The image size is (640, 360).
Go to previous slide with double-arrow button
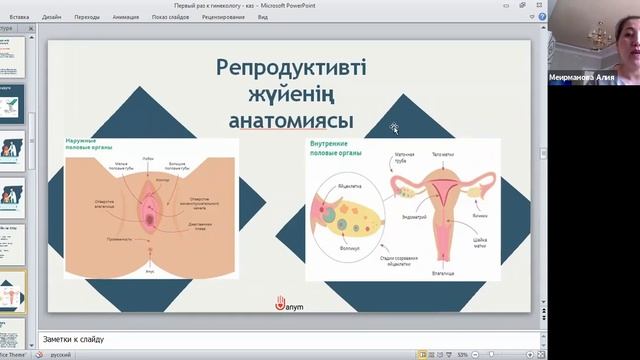(x=543, y=311)
